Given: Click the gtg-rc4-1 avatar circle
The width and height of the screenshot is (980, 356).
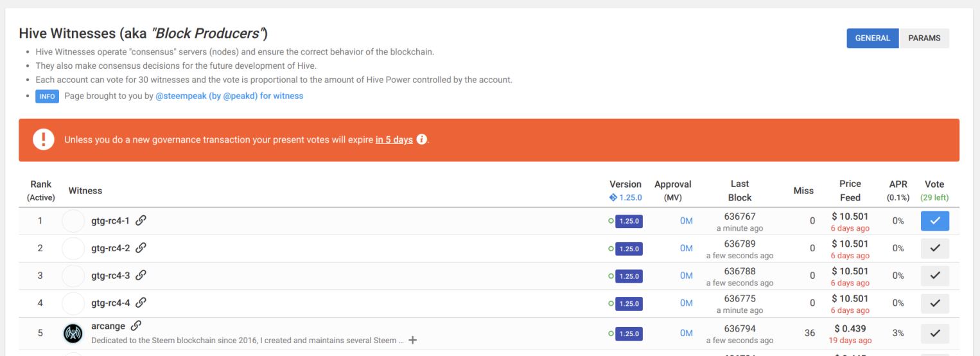Looking at the screenshot, I should (x=73, y=221).
